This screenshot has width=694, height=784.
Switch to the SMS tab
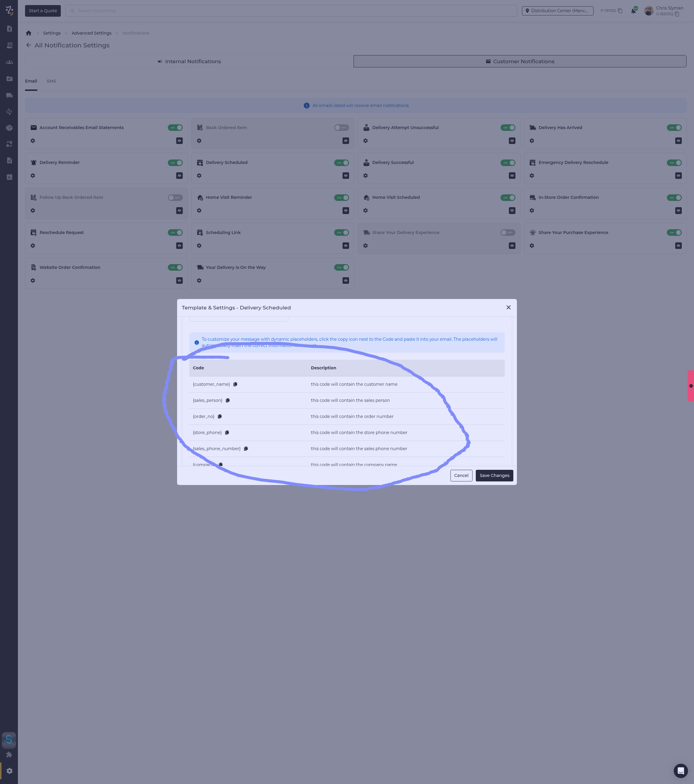[x=51, y=81]
